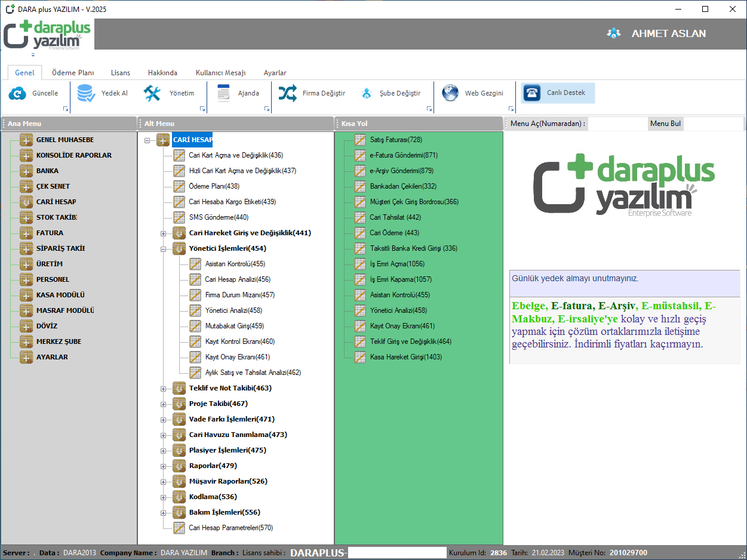Click the Satış Faturası(728) shortcut icon
747x560 pixels.
coord(360,140)
